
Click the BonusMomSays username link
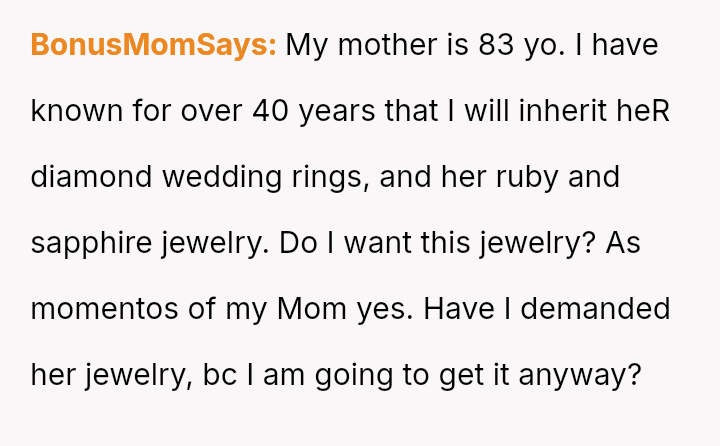[x=153, y=46]
